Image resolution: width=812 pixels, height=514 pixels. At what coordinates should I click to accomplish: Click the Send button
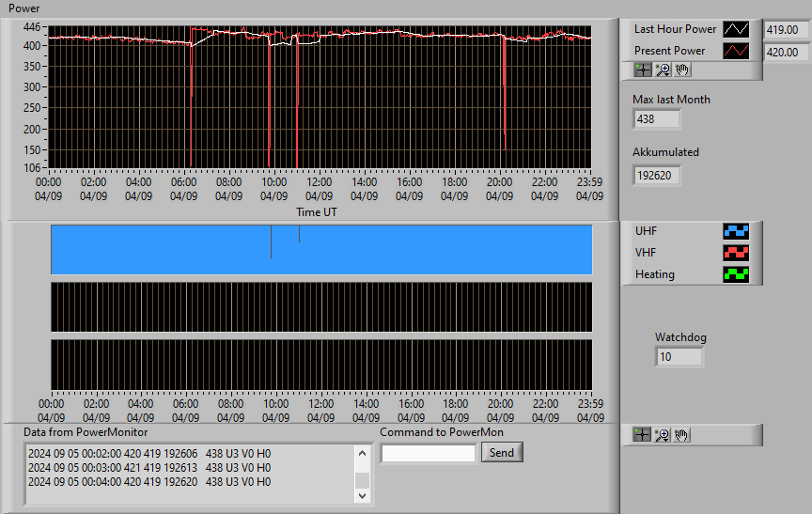click(502, 452)
